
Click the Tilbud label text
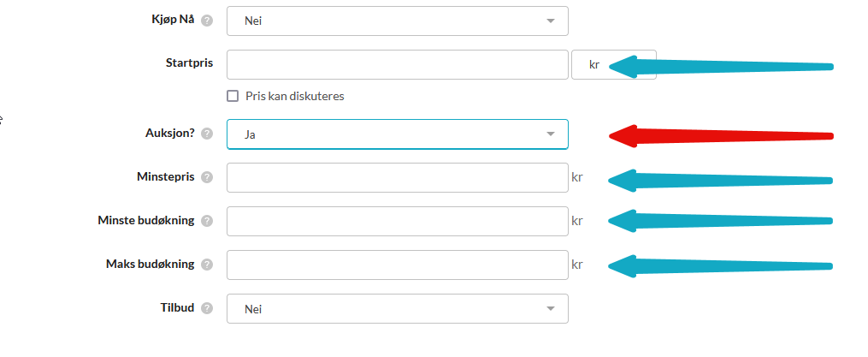(x=178, y=307)
